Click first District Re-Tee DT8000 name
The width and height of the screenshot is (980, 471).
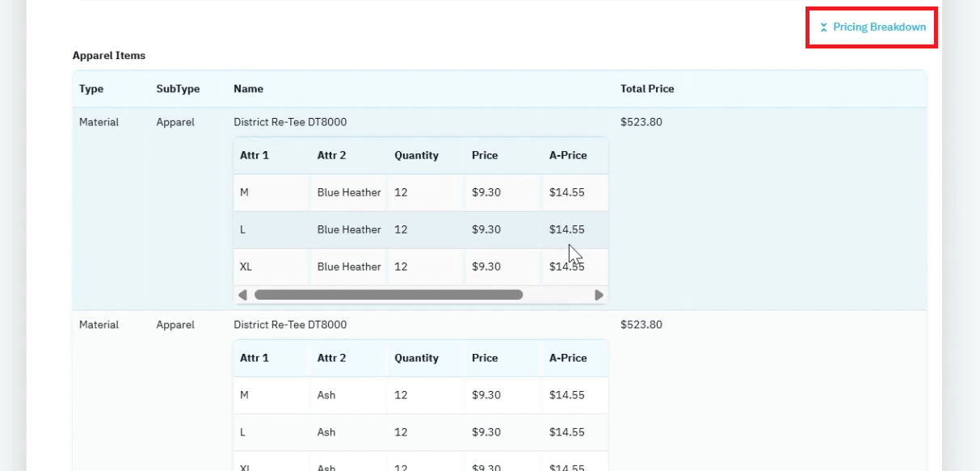click(290, 122)
